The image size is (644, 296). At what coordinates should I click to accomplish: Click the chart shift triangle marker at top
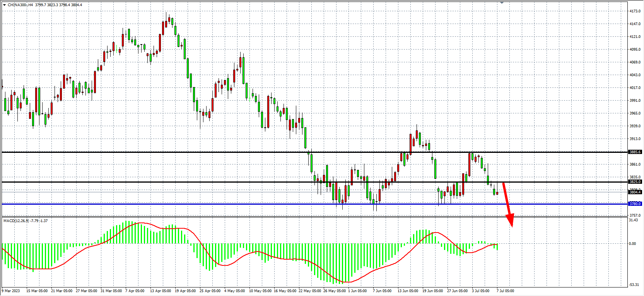coord(502,3)
